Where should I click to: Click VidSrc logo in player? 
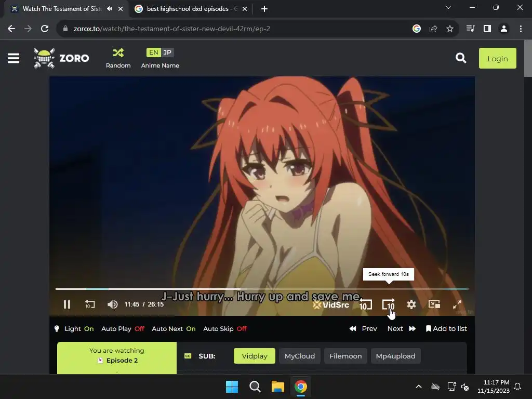tap(331, 304)
